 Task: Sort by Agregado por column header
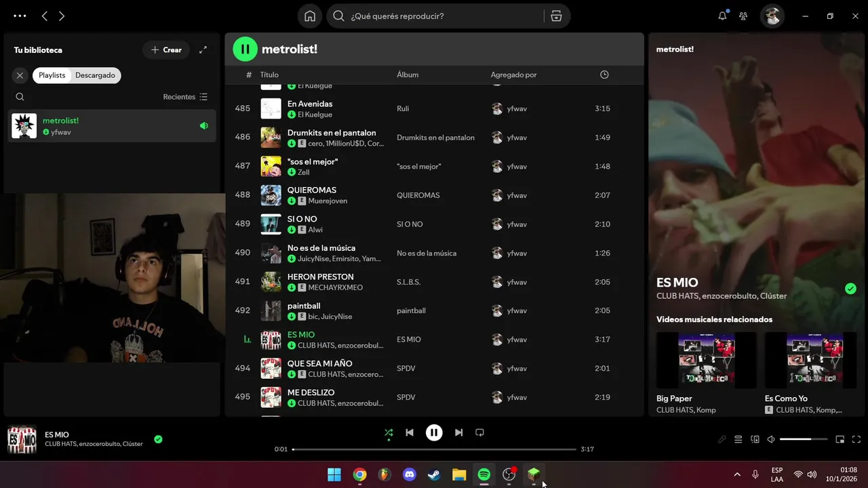(x=513, y=75)
